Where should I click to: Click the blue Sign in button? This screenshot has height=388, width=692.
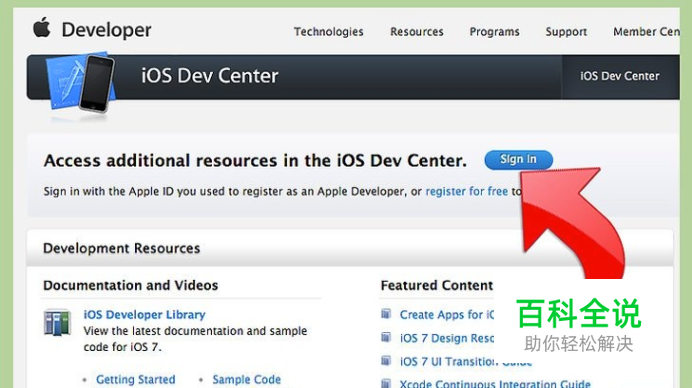click(x=519, y=159)
